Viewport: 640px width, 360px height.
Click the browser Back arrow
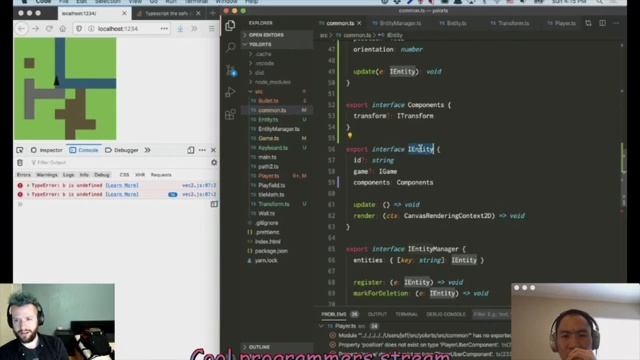click(x=22, y=29)
